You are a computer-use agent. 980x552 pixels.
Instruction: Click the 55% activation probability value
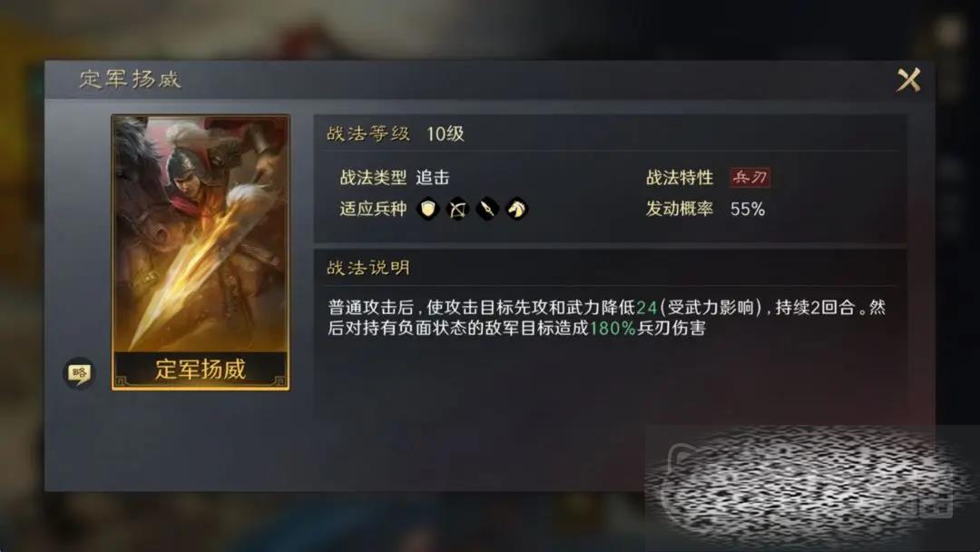coord(748,209)
